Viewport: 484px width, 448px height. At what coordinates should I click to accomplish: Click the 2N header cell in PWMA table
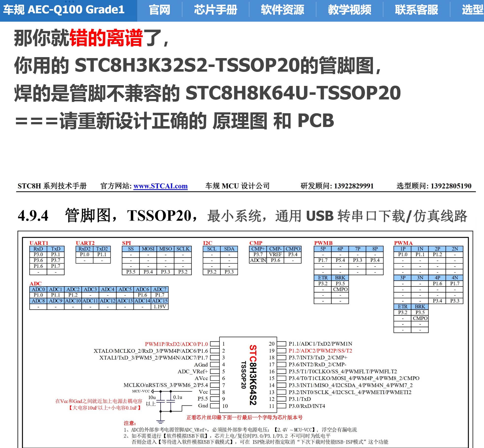pyautogui.click(x=455, y=249)
